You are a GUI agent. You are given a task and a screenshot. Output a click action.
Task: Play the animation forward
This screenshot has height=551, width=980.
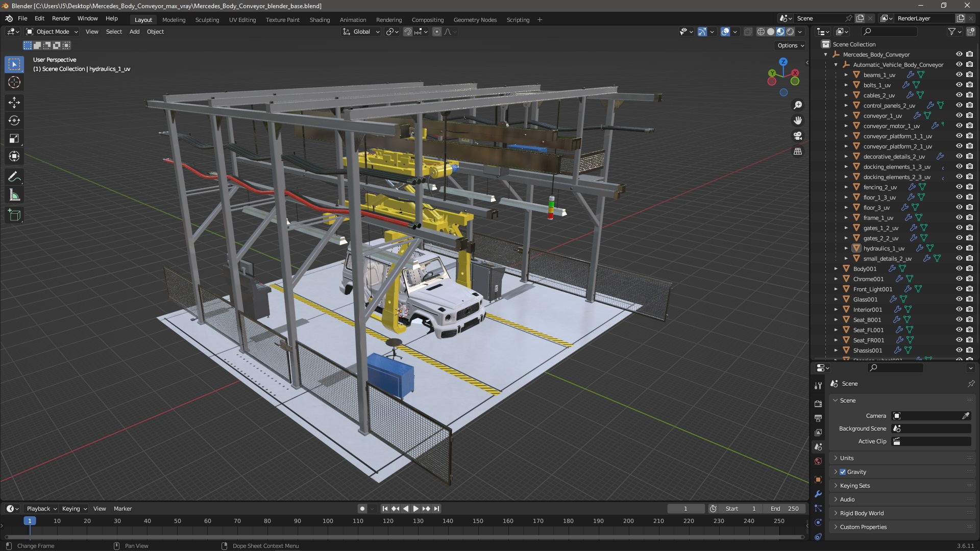click(x=415, y=509)
